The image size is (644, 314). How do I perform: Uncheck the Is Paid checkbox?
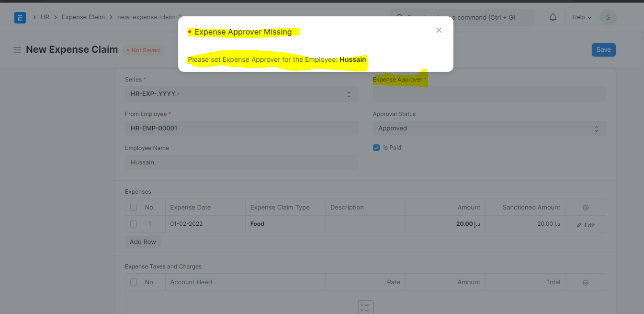[x=376, y=147]
